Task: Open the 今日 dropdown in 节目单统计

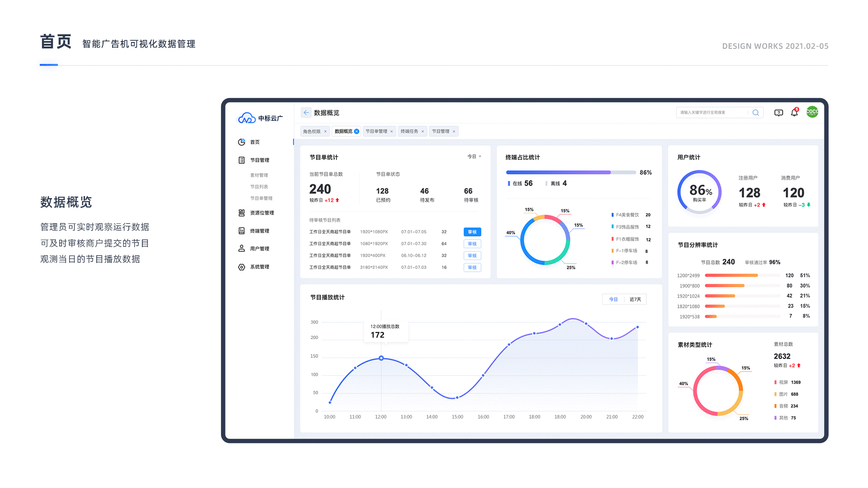Action: point(474,156)
